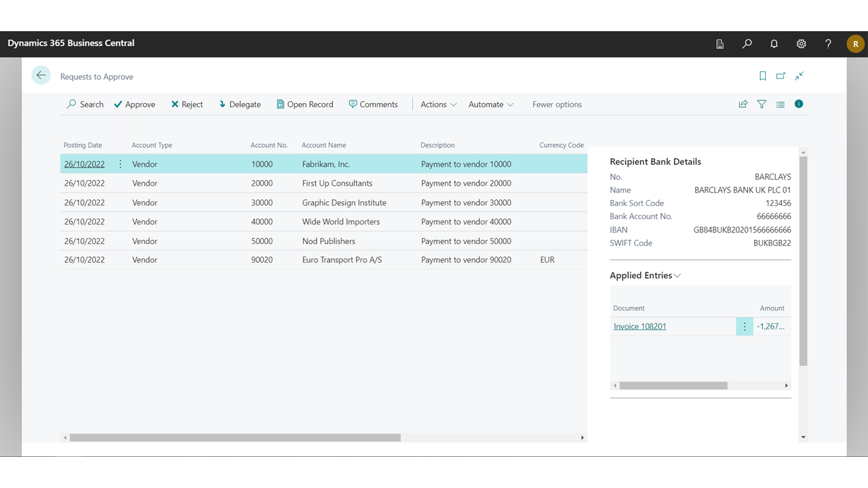Sort by Account Name column
The image size is (868, 488).
324,145
